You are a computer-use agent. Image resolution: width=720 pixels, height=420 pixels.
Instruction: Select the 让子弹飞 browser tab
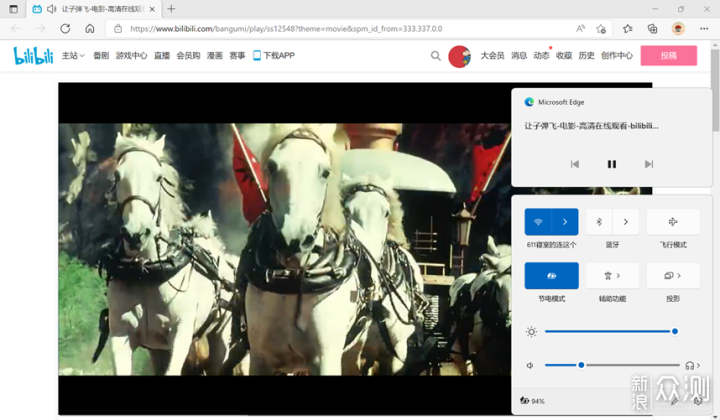point(94,9)
